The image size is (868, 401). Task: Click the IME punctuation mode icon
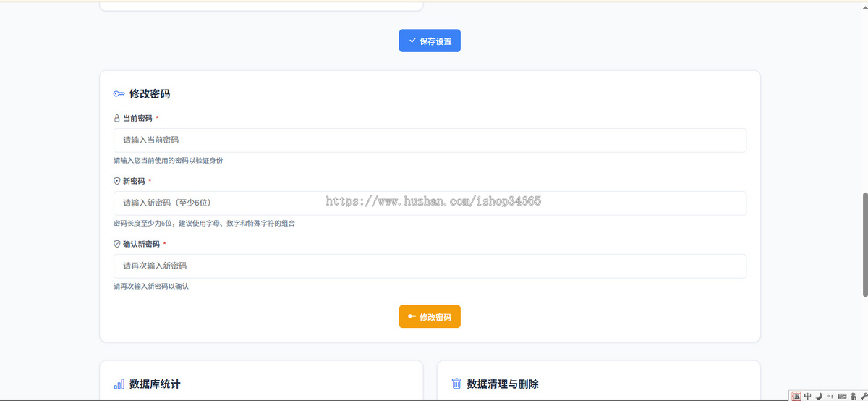click(830, 396)
